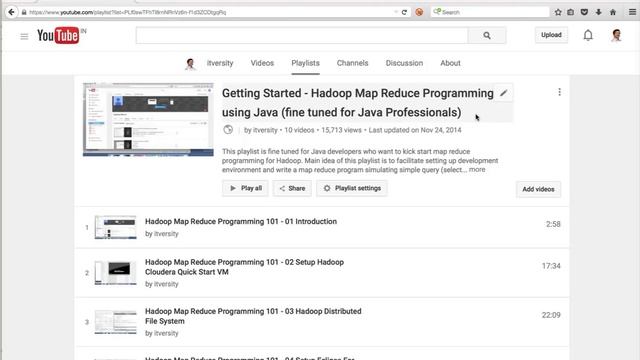Click the 2:58 duration text
640x360 pixels.
coord(553,224)
